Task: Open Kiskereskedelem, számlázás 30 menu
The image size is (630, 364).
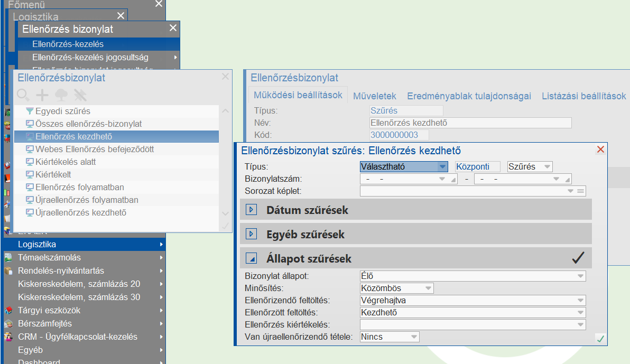Action: click(x=85, y=297)
